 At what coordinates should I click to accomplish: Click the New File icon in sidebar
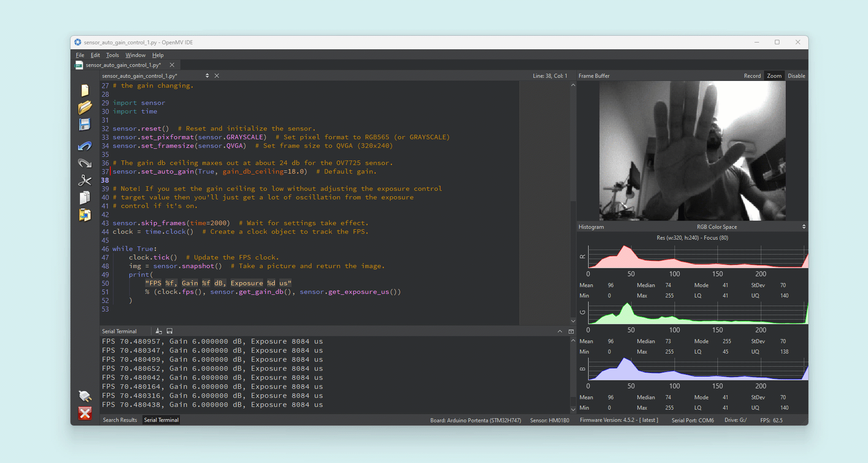85,90
